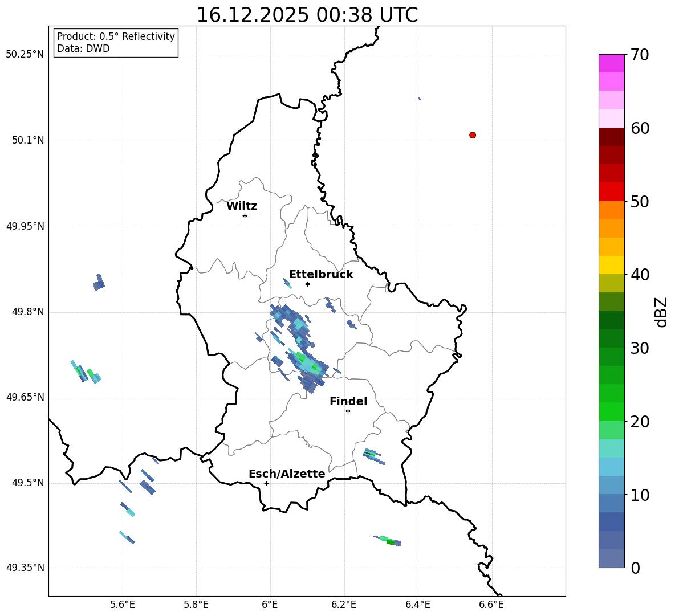Click the colorbar tick label 20
675x616 pixels.
(639, 422)
